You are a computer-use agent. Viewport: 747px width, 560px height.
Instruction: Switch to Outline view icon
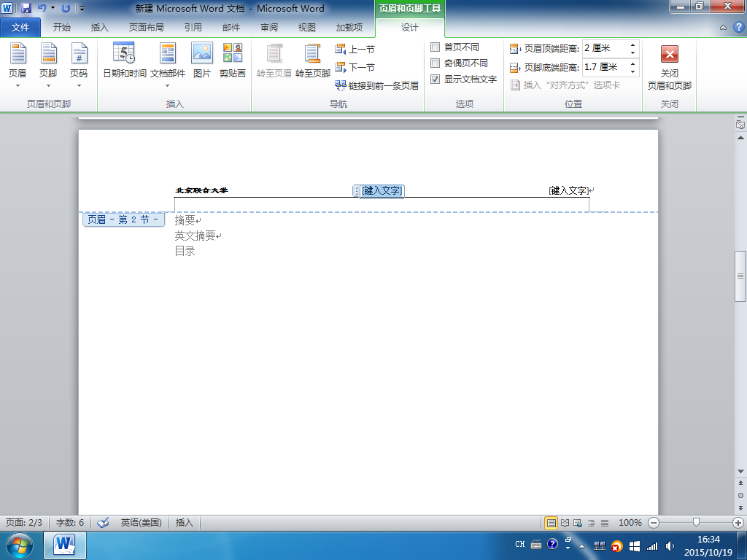click(x=591, y=523)
